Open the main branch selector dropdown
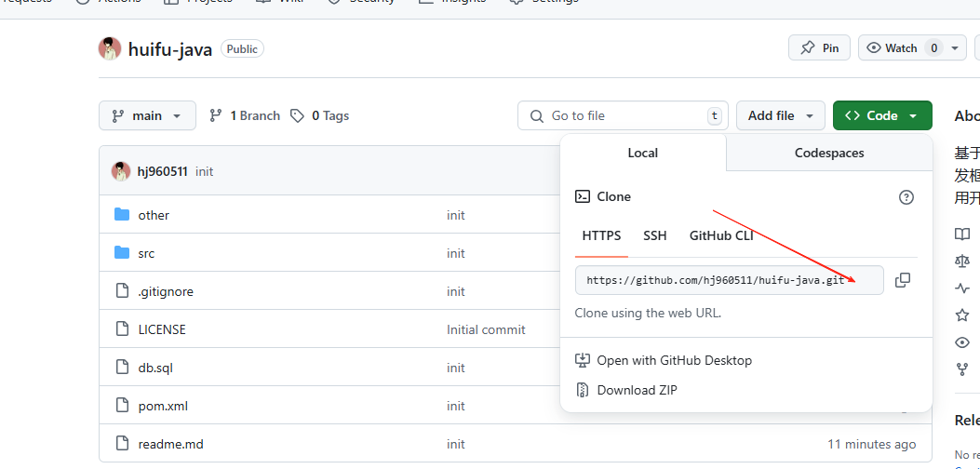The height and width of the screenshot is (469, 980). coord(147,115)
